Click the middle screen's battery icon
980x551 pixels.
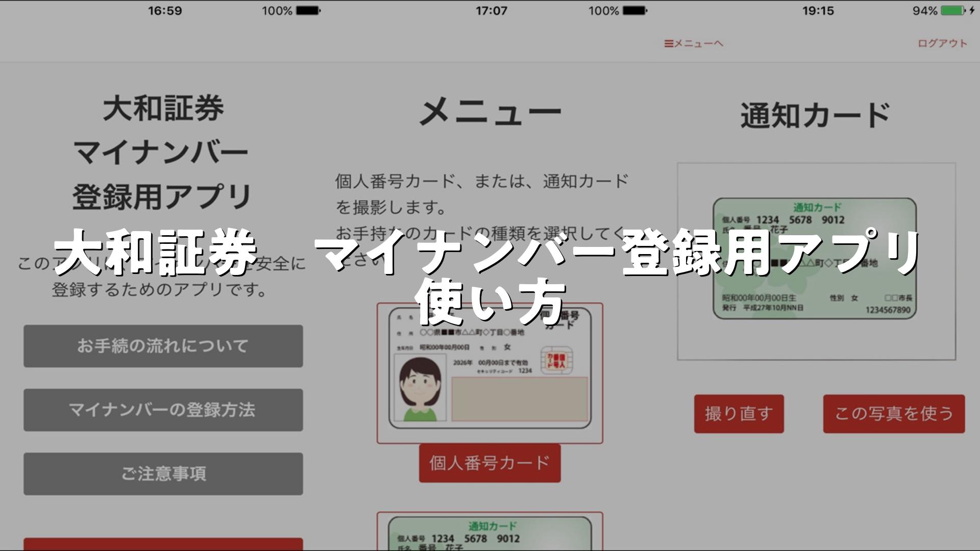[x=634, y=11]
